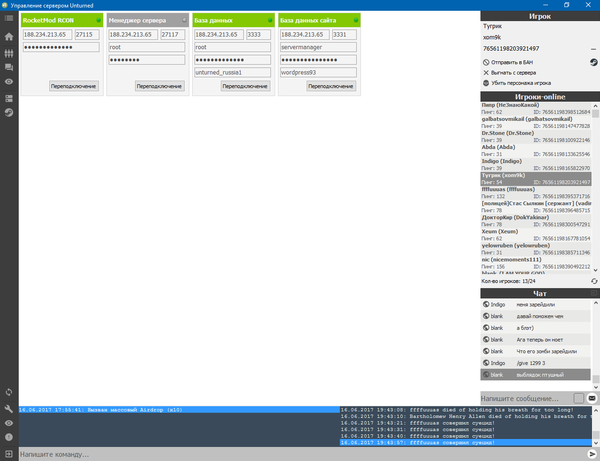
Task: Open the sidebar menu list icon
Action: click(9, 18)
